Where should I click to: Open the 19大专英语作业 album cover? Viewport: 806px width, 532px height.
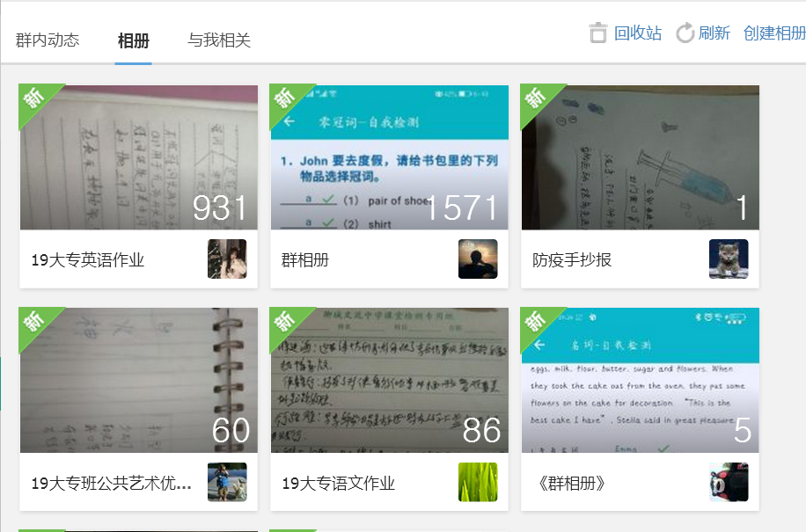[x=139, y=157]
